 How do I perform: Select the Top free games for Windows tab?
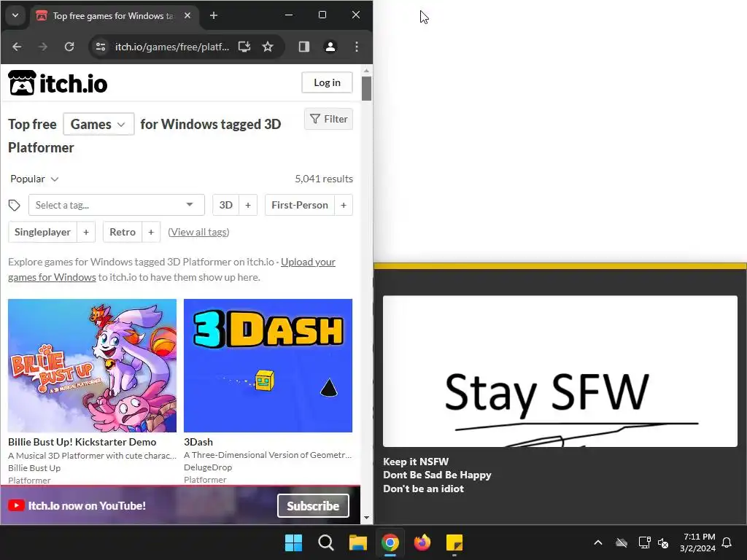point(112,16)
